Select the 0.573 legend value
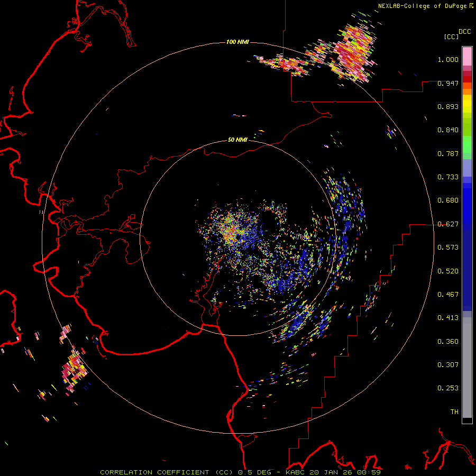The width and height of the screenshot is (476, 476). (448, 248)
